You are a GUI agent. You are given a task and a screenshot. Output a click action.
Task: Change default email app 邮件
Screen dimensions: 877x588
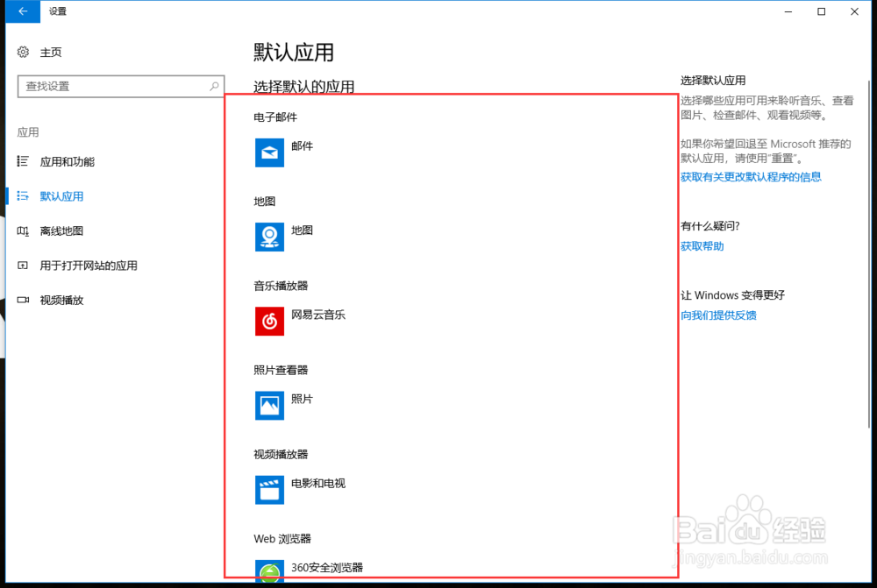click(x=302, y=145)
